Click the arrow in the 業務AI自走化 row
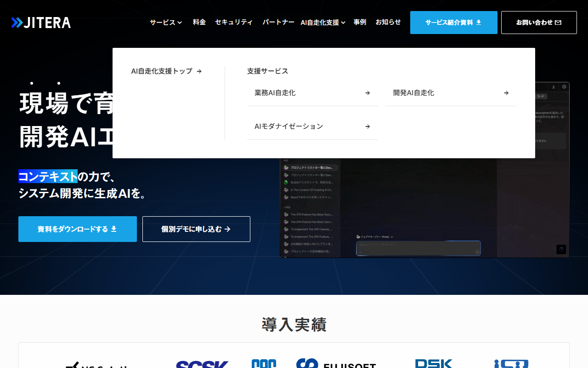The image size is (588, 368). click(x=367, y=93)
